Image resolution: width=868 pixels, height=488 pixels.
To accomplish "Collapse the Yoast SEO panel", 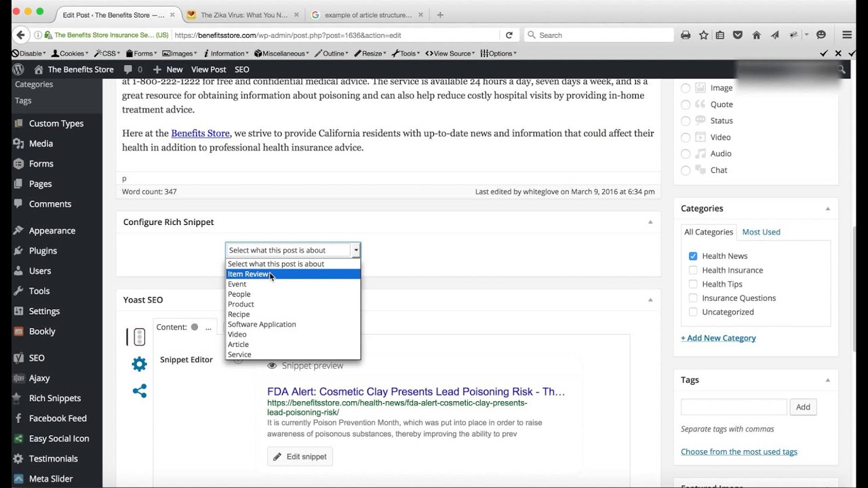I will pyautogui.click(x=650, y=300).
